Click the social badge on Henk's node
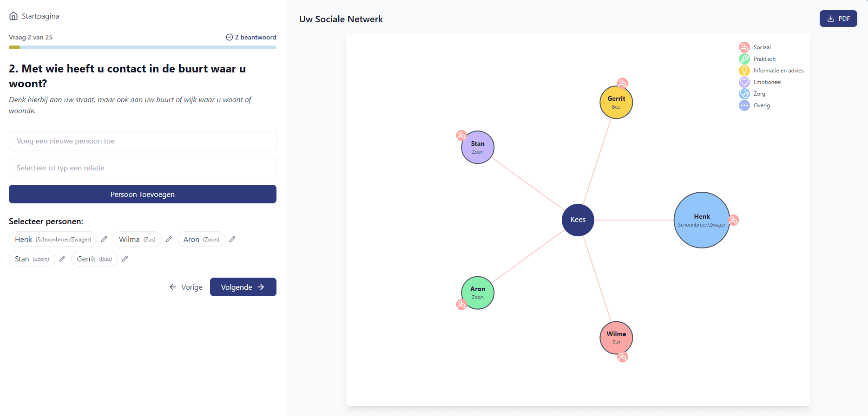Screen dimensions: 868x416 734,220
